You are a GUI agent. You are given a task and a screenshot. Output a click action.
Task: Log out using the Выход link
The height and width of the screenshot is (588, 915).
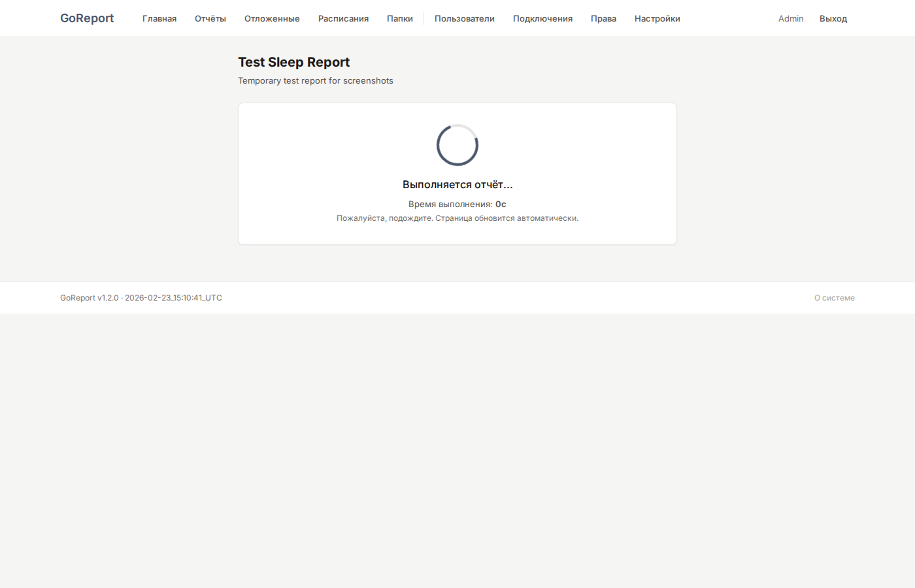coord(833,18)
